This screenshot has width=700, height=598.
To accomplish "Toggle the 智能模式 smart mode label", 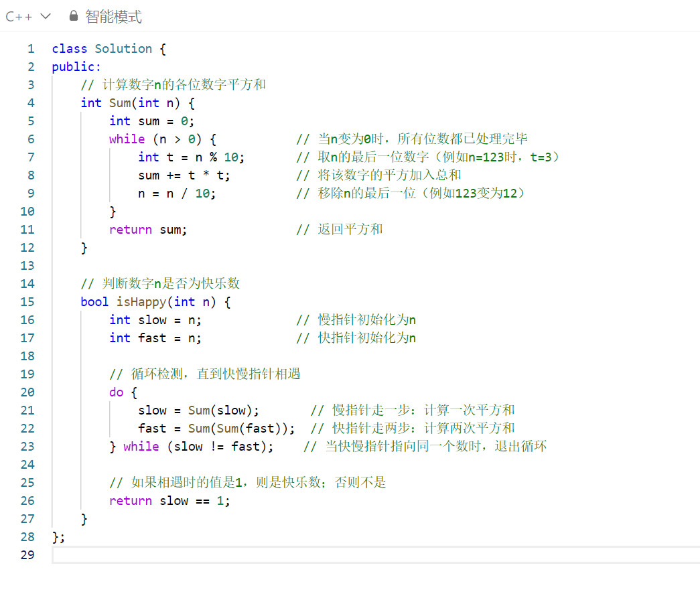I will [x=113, y=17].
